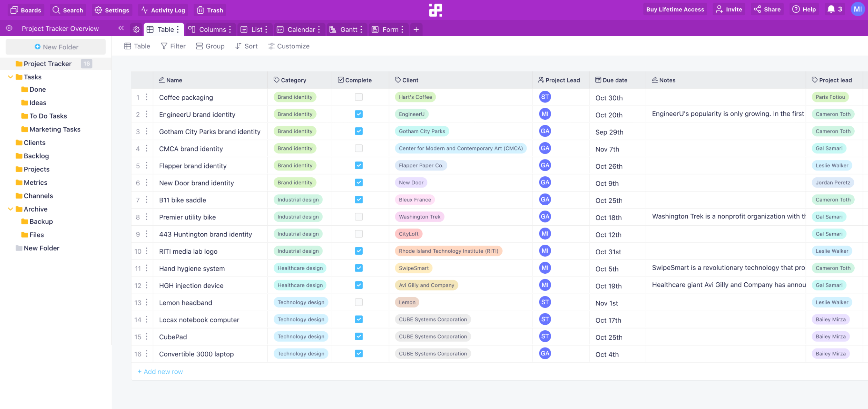Open the row options for HGH injection device
868x409 pixels.
[x=147, y=285]
